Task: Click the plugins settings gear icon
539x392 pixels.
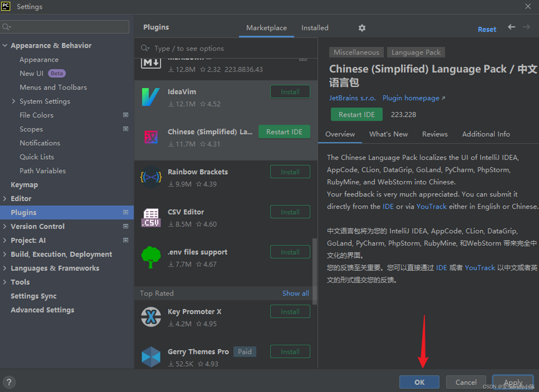Action: click(362, 28)
